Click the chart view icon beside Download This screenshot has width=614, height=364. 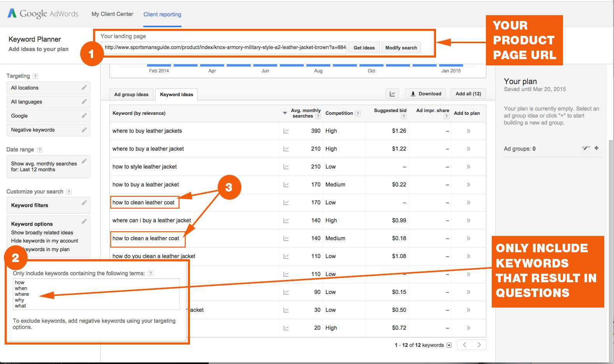392,94
